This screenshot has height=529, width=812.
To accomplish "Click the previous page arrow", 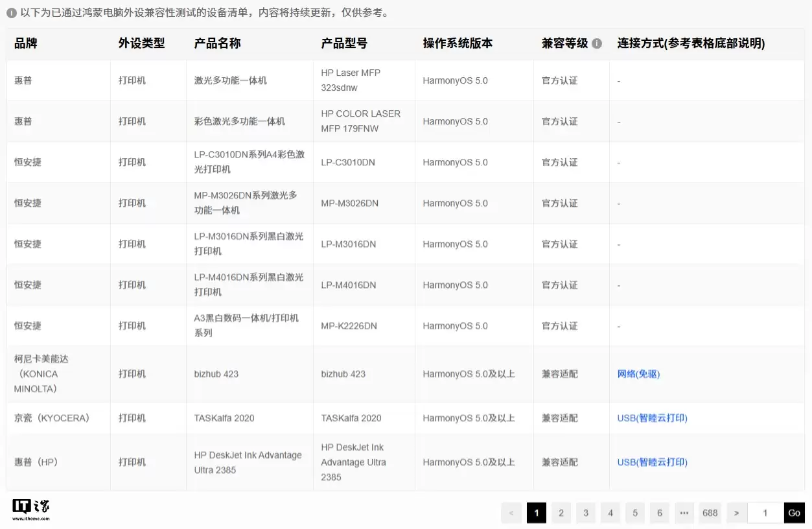I will pos(511,512).
